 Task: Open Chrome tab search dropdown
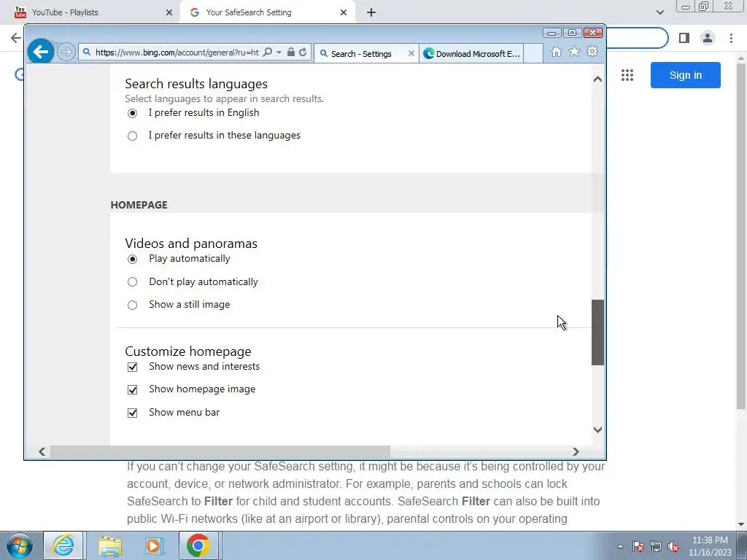[659, 12]
